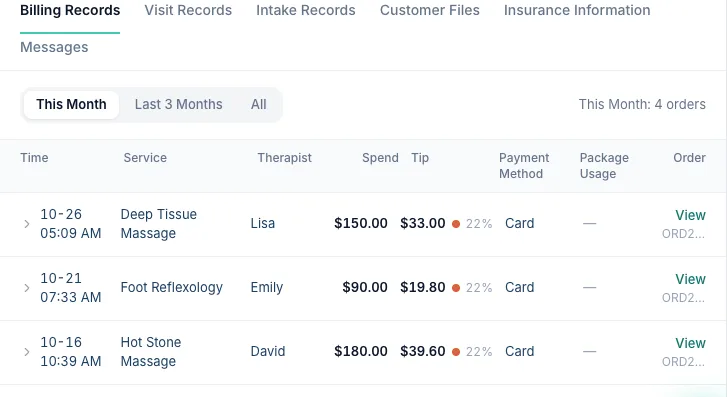727x397 pixels.
Task: Click the orange tip dot in Lisa's row
Action: 456,224
